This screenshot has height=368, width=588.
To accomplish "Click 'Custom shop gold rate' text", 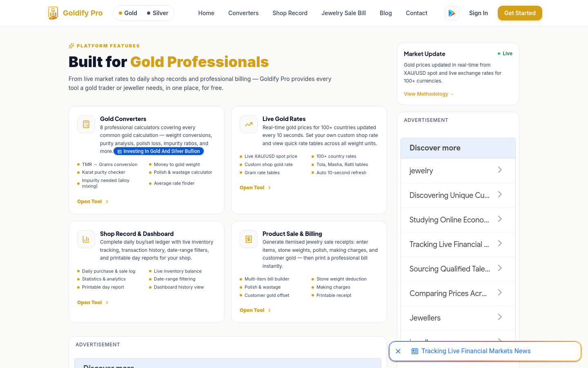I will (269, 165).
